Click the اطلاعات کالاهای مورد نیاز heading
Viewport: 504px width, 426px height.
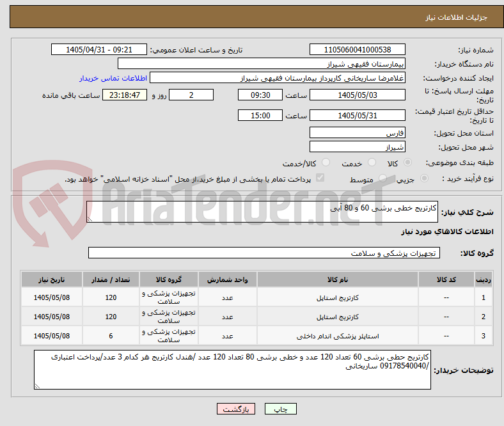(x=447, y=232)
